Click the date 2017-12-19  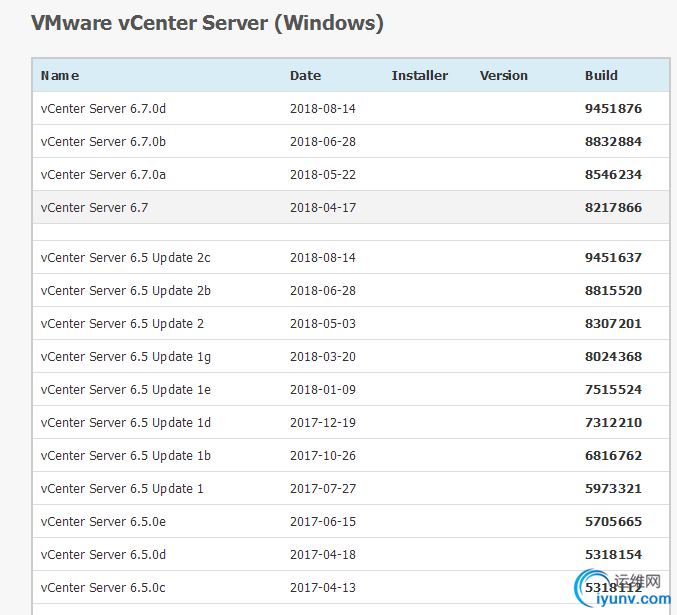point(323,423)
